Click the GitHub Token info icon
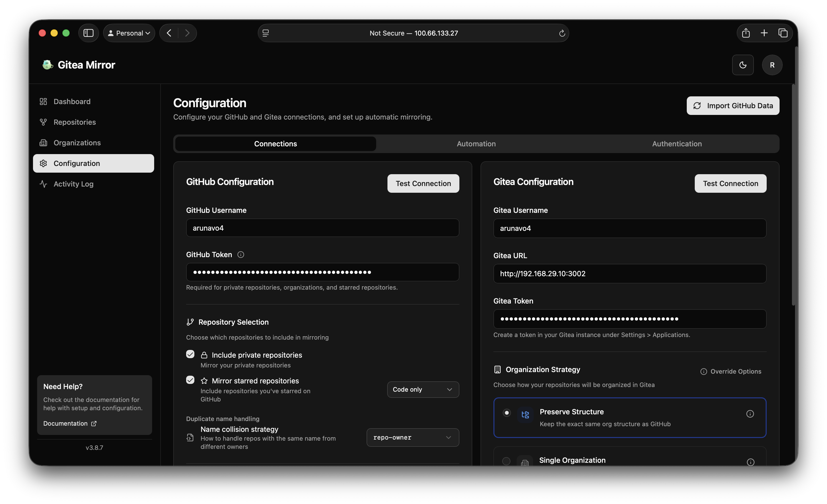This screenshot has width=827, height=504. pyautogui.click(x=241, y=254)
